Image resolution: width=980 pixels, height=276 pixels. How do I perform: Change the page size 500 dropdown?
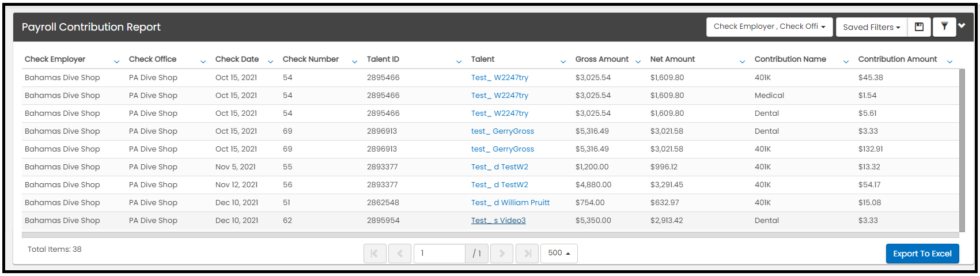point(559,254)
